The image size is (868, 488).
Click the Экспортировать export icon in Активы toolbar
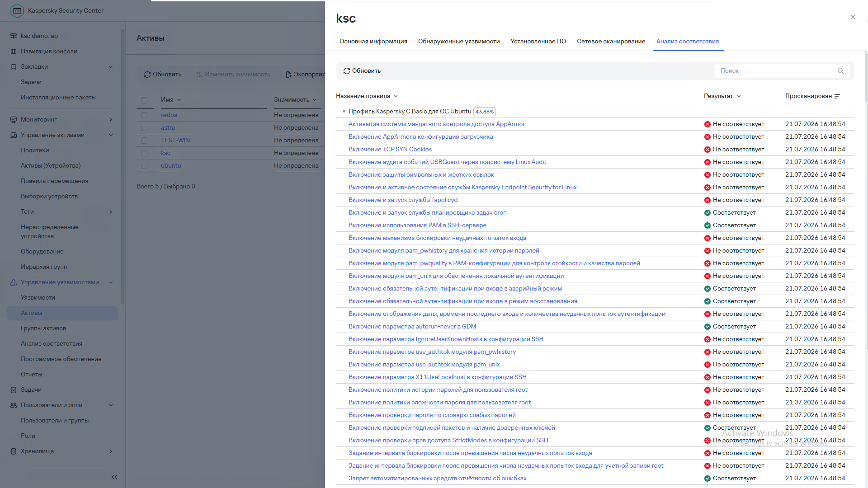(x=288, y=75)
